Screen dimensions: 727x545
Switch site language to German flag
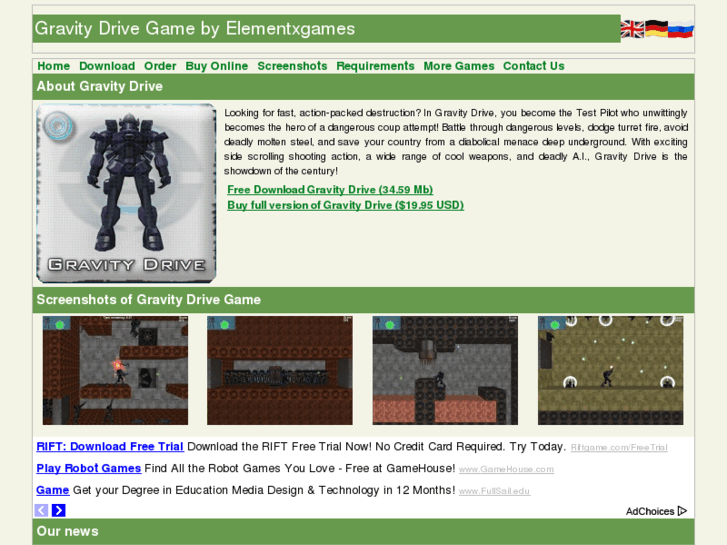(x=657, y=29)
